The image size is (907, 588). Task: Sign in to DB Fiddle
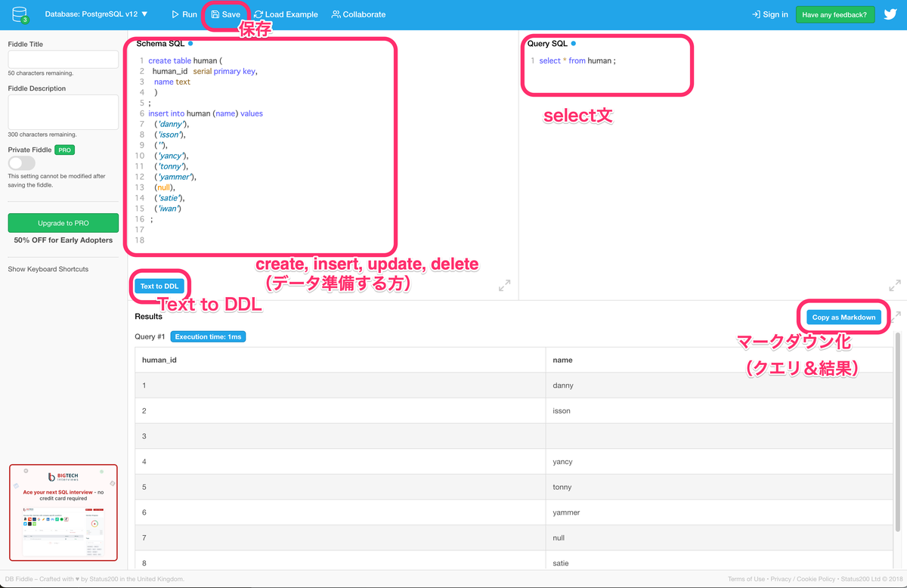click(769, 14)
